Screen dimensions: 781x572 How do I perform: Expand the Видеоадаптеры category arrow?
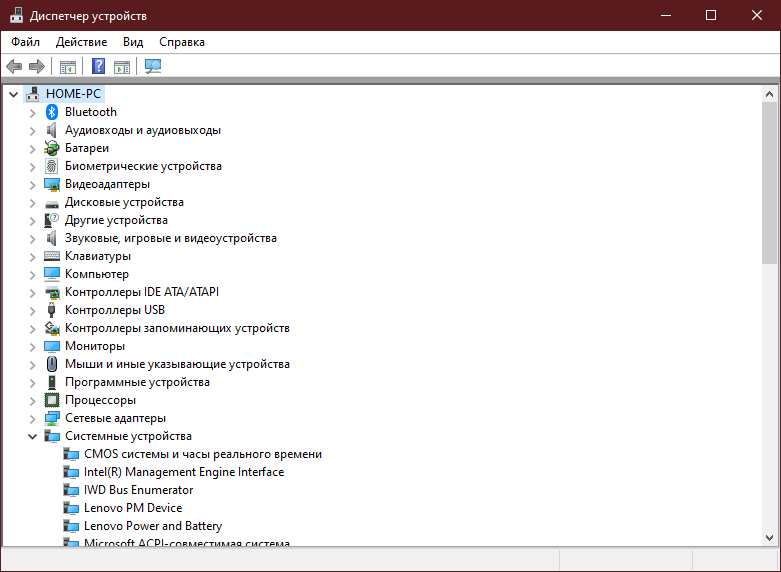coord(32,185)
